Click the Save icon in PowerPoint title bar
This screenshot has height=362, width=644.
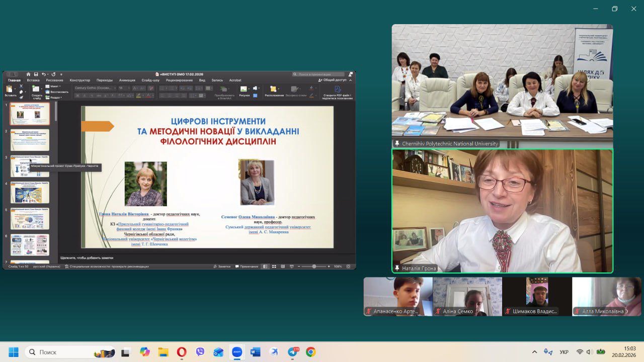[36, 74]
